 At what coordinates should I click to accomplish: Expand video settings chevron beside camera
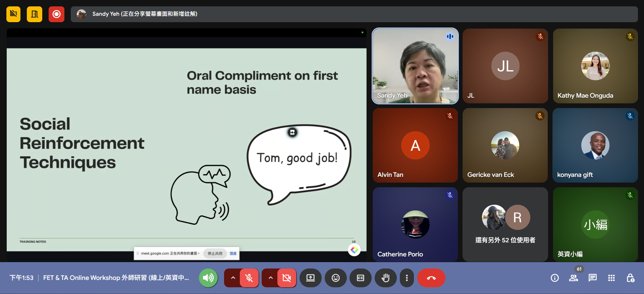pos(270,278)
